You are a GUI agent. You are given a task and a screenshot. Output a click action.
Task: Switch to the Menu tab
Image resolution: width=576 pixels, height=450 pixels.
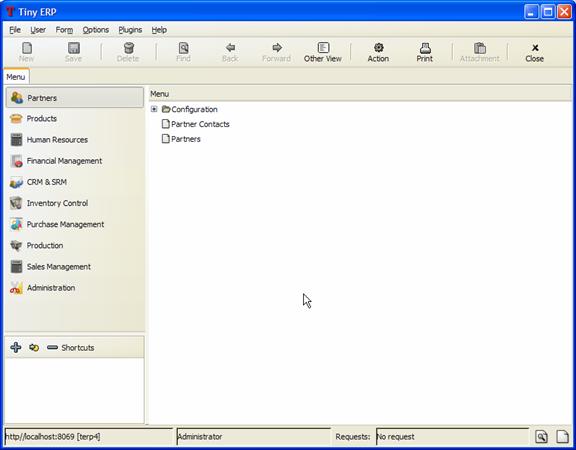tap(16, 77)
